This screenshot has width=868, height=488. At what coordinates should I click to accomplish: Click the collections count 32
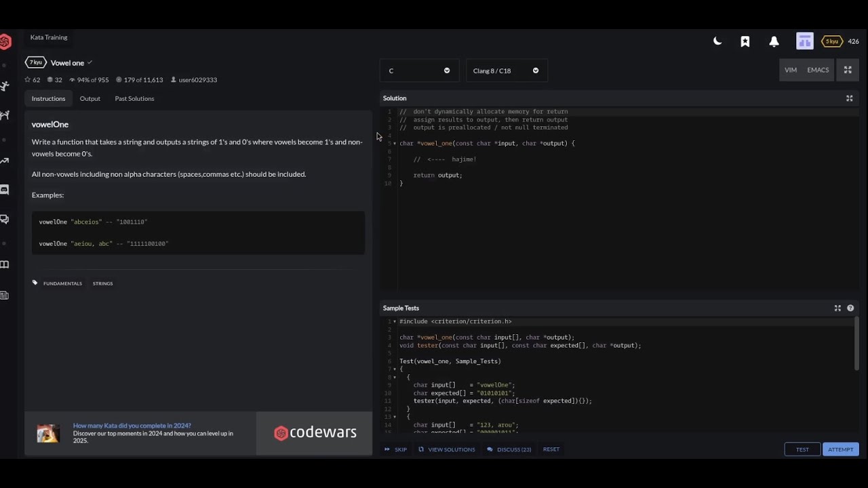point(55,80)
